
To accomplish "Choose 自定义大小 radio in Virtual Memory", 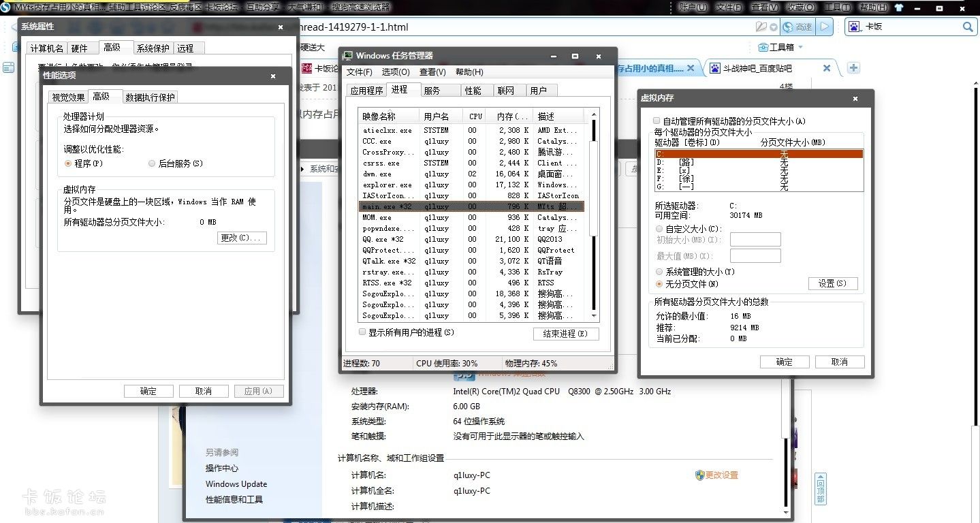I will click(x=659, y=229).
